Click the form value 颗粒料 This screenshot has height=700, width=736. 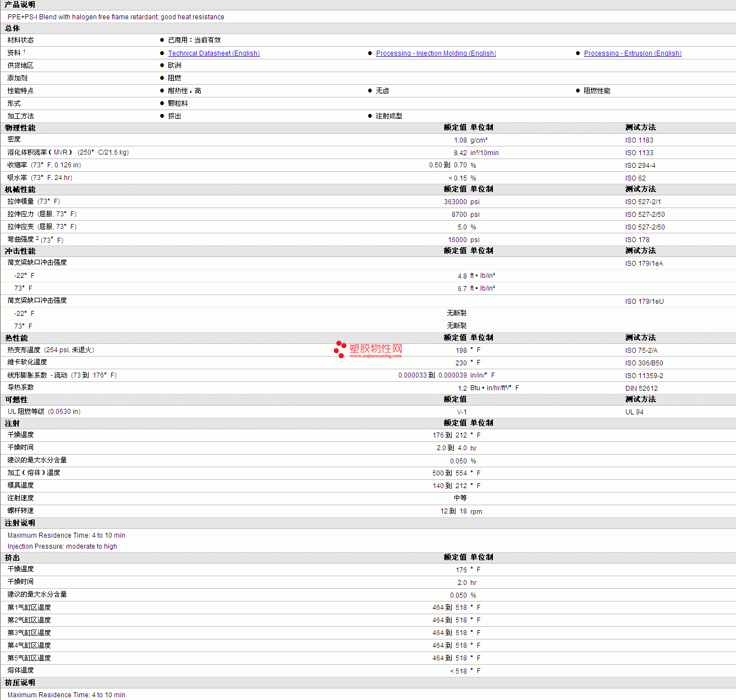click(178, 103)
